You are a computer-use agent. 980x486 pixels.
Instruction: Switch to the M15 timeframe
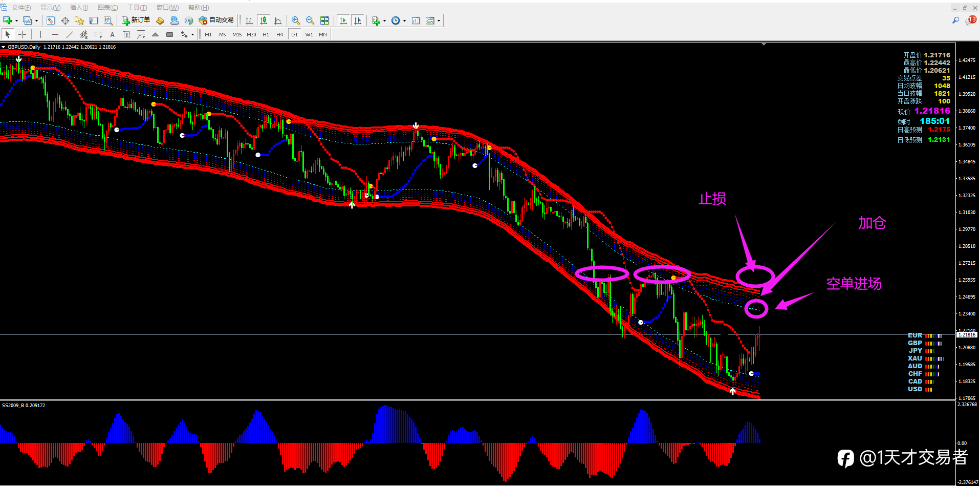click(237, 34)
